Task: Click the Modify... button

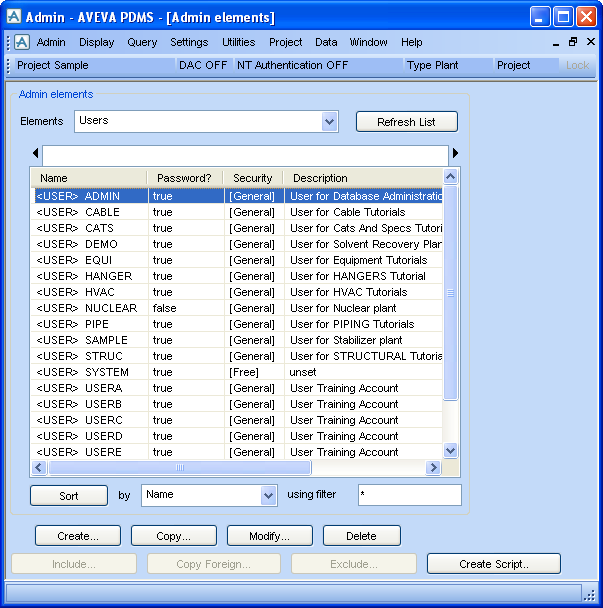Action: (270, 536)
